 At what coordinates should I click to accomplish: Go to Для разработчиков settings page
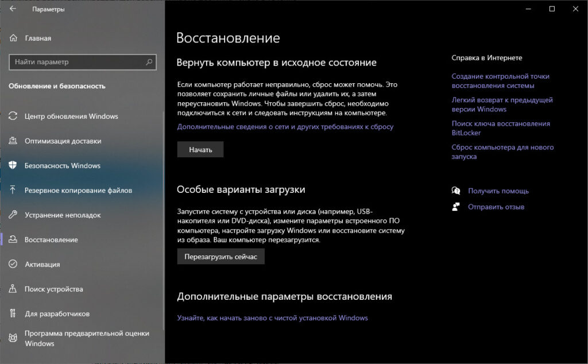57,314
